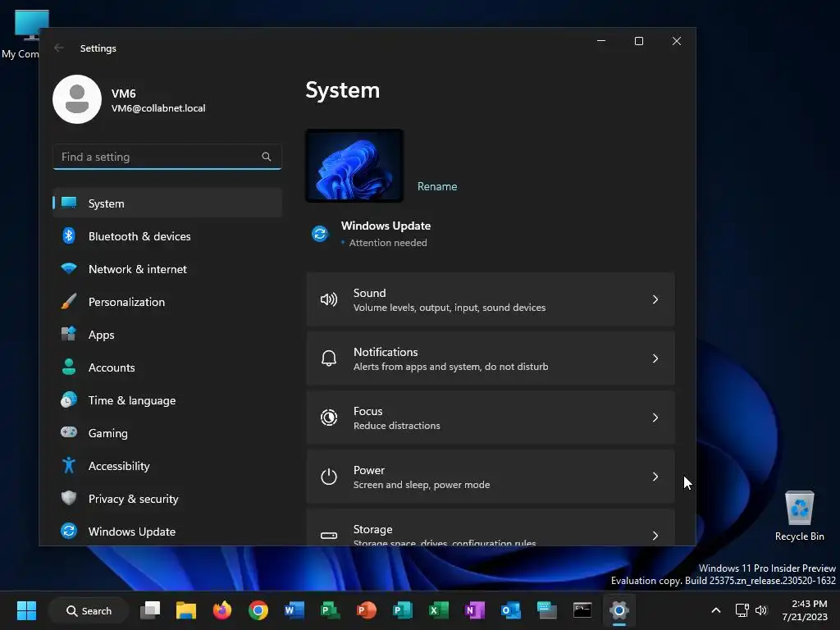Expand Sound using its chevron

click(655, 299)
